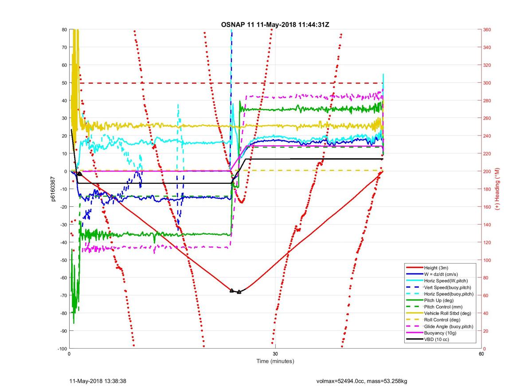
Task: Click the magenta line sample beside "Buoyancy (10g)"
Action: tap(414, 333)
